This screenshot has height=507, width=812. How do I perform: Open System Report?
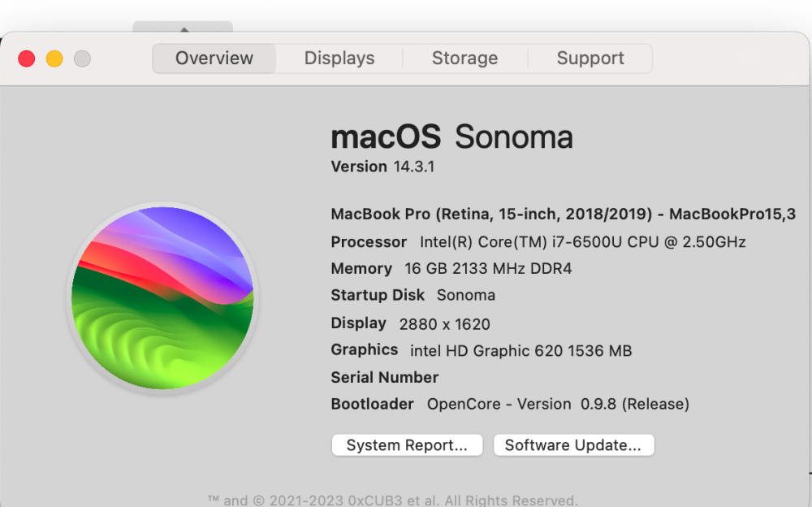(x=407, y=445)
